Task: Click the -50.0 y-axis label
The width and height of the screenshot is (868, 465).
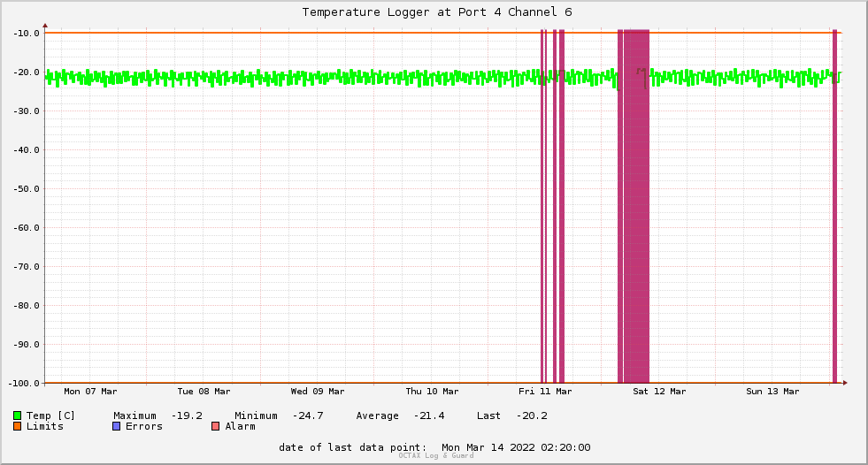Action: [26, 189]
